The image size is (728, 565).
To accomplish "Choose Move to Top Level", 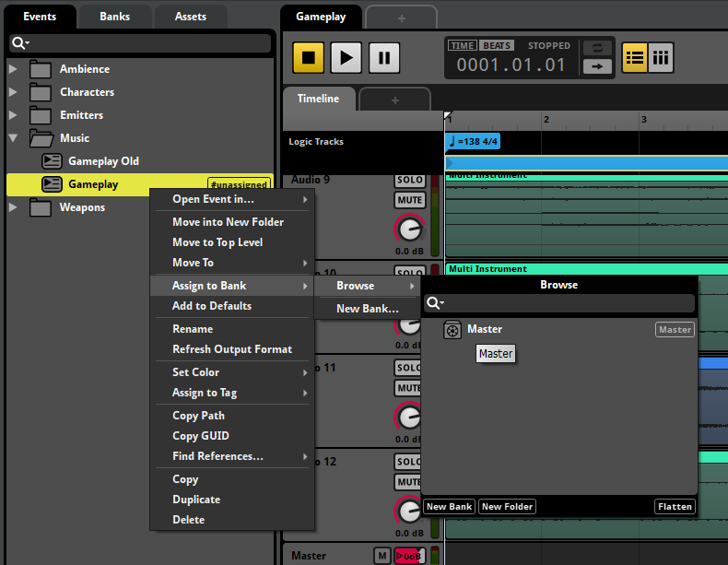I will pos(232,242).
